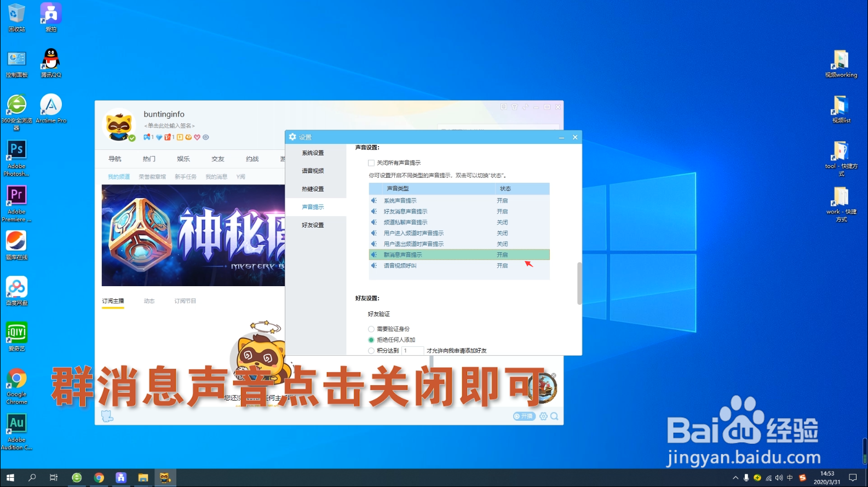Click the YY mascot icon at bottom-left

(107, 416)
